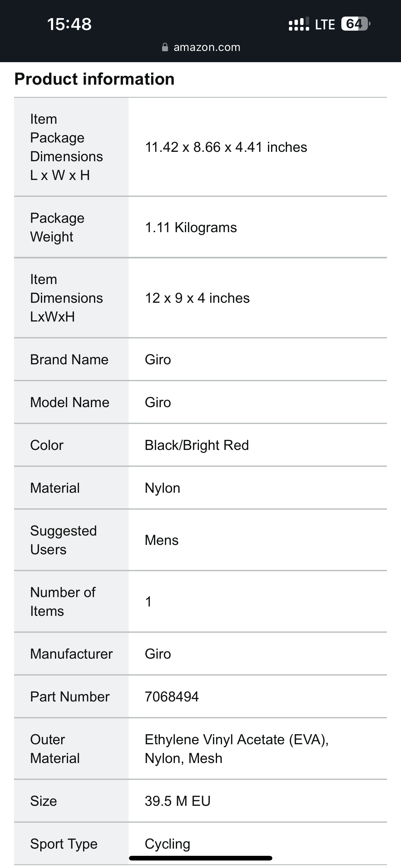Image resolution: width=401 pixels, height=868 pixels.
Task: Tap the Giro value next to Brand Name
Action: coord(158,360)
